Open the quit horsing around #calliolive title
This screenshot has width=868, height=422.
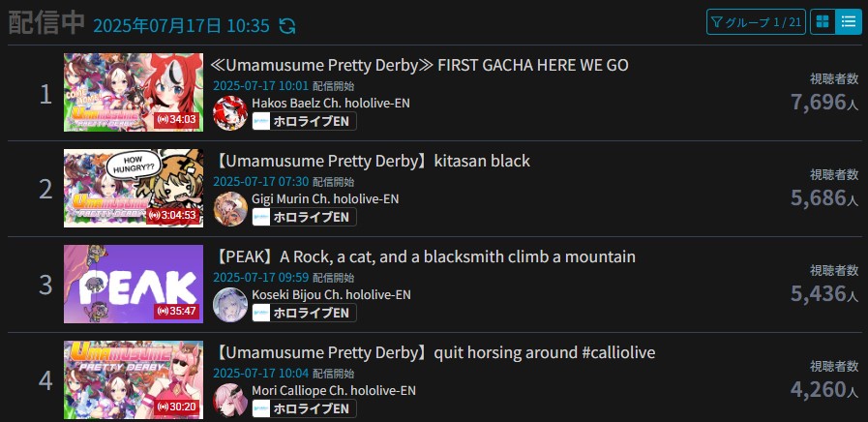coord(434,352)
